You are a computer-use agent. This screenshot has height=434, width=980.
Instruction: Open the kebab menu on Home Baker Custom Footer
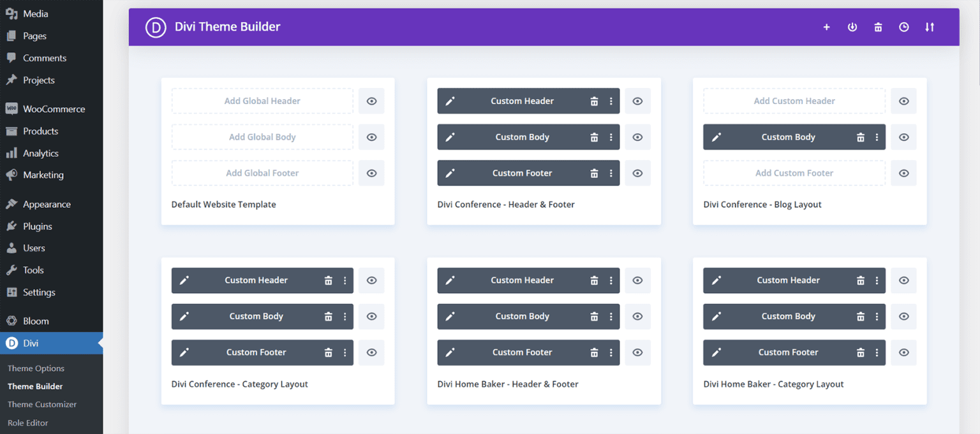click(x=611, y=352)
